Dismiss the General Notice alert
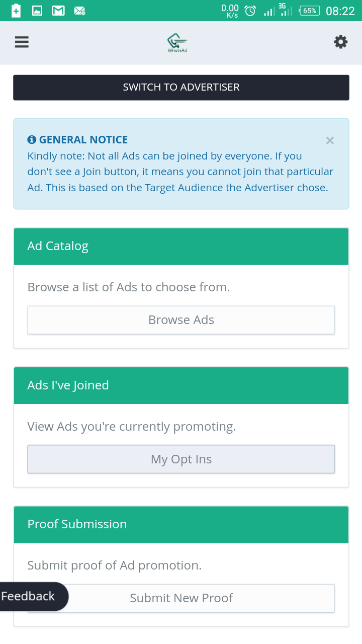The image size is (362, 644). click(330, 141)
